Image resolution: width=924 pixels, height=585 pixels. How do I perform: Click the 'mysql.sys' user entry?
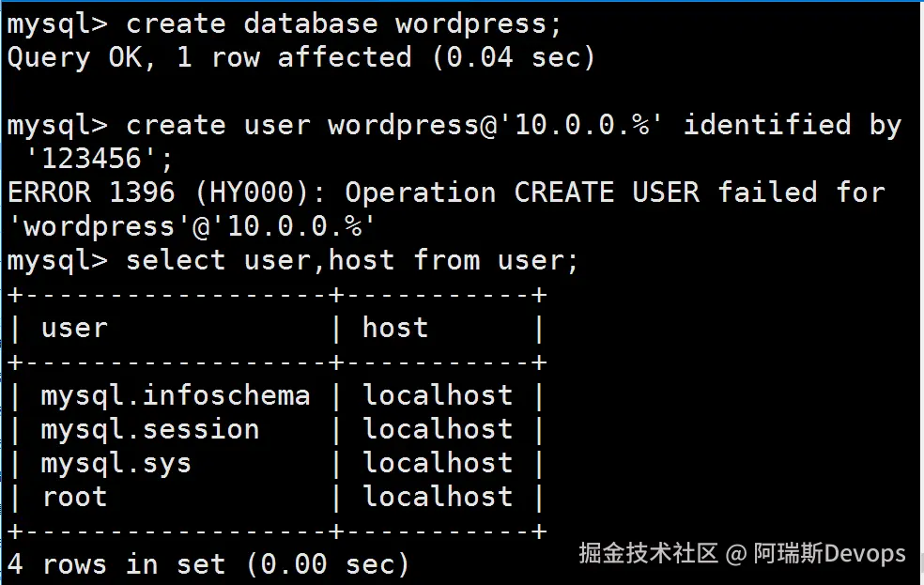(x=116, y=464)
